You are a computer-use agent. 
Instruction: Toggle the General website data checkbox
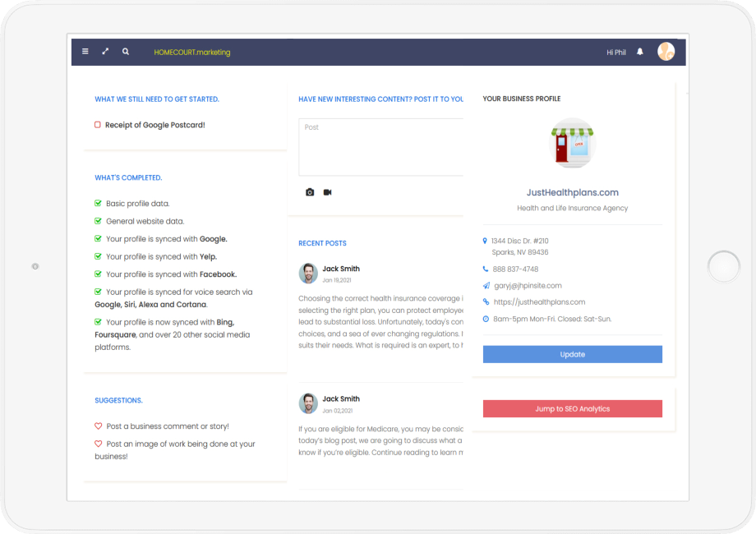tap(99, 221)
